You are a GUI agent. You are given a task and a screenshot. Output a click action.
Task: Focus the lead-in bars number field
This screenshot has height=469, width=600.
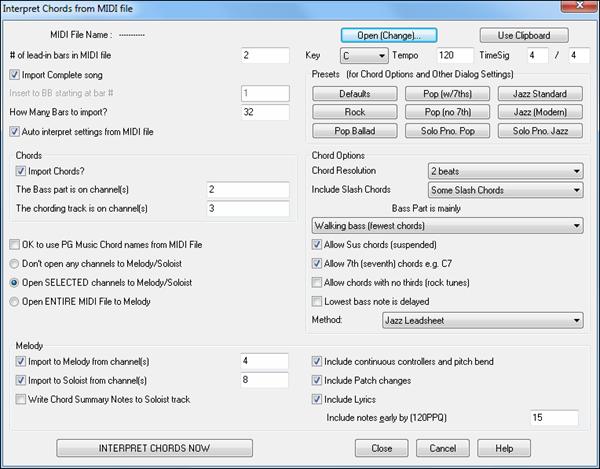tap(265, 55)
